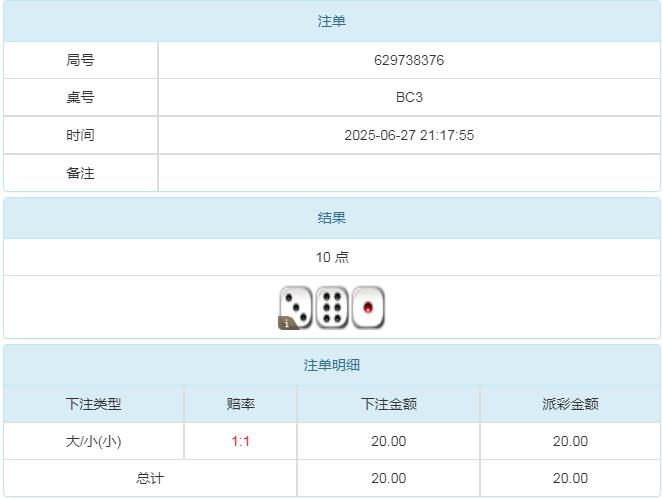Select the 注单 header bar
Screen dimensions: 663x499
332,21
